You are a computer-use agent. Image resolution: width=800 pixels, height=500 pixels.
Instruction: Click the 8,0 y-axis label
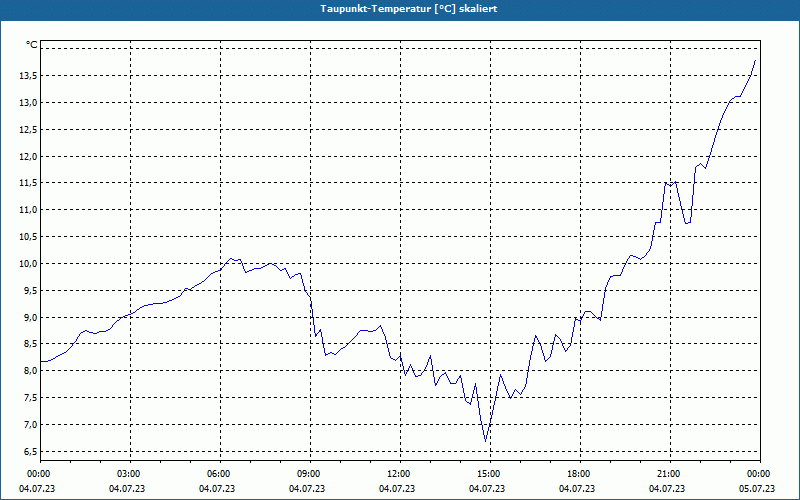tap(30, 371)
